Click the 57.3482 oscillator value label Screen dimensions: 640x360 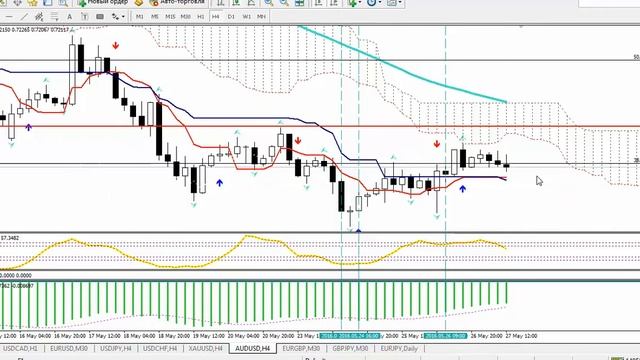click(x=9, y=238)
